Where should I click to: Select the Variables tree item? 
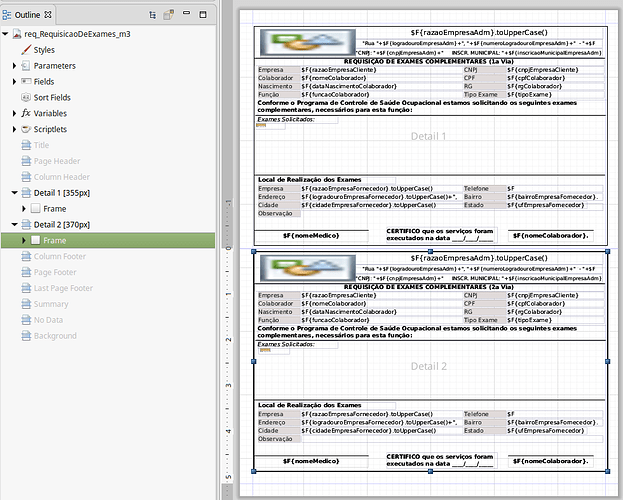[50, 114]
